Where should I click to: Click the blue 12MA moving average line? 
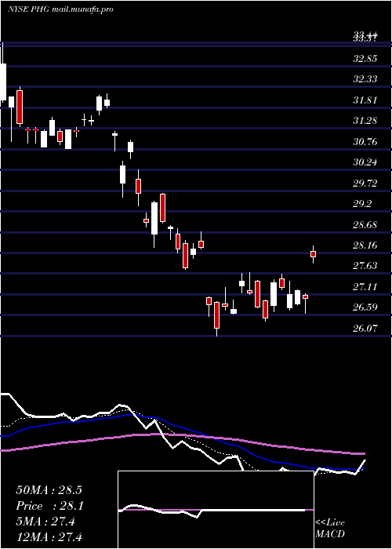click(182, 427)
